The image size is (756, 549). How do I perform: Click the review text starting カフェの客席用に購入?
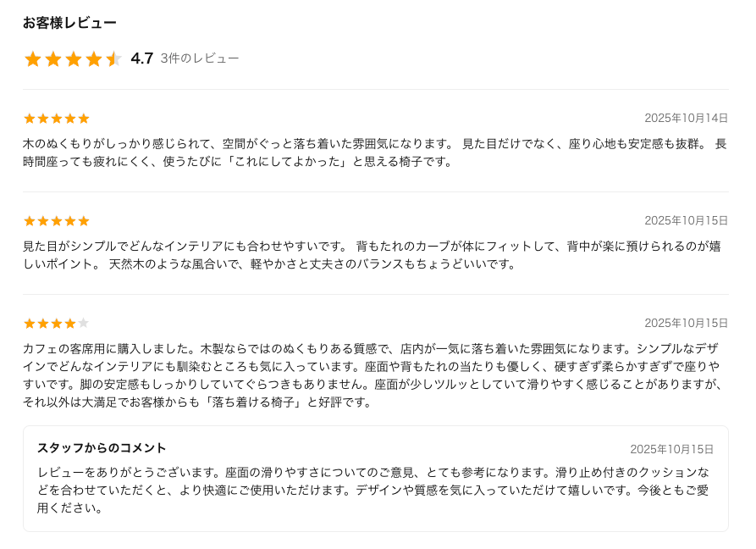click(x=374, y=374)
